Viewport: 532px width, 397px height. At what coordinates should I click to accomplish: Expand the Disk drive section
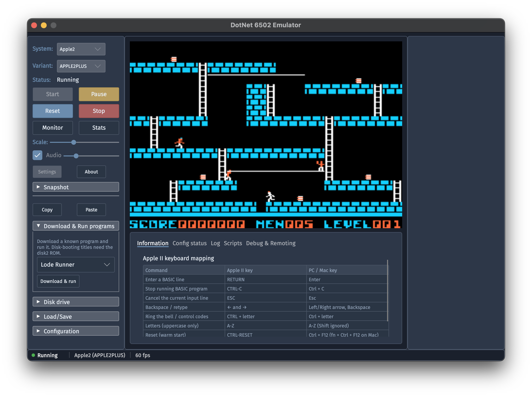tap(76, 302)
